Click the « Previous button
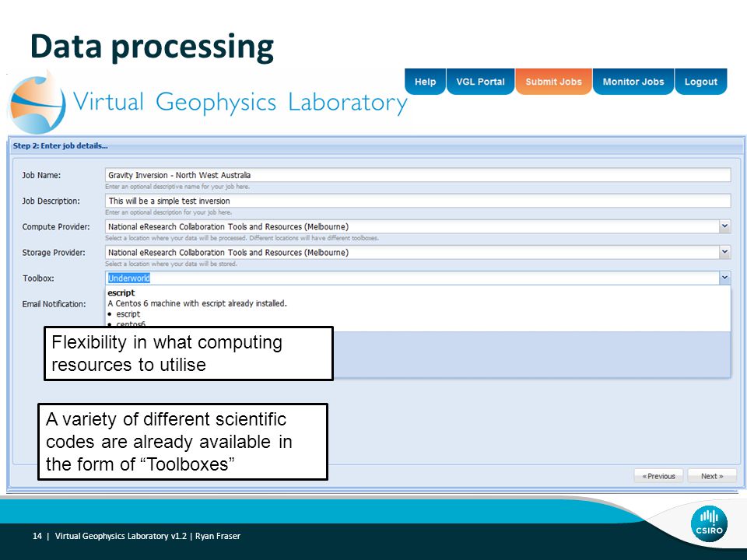The height and width of the screenshot is (560, 747). (658, 476)
